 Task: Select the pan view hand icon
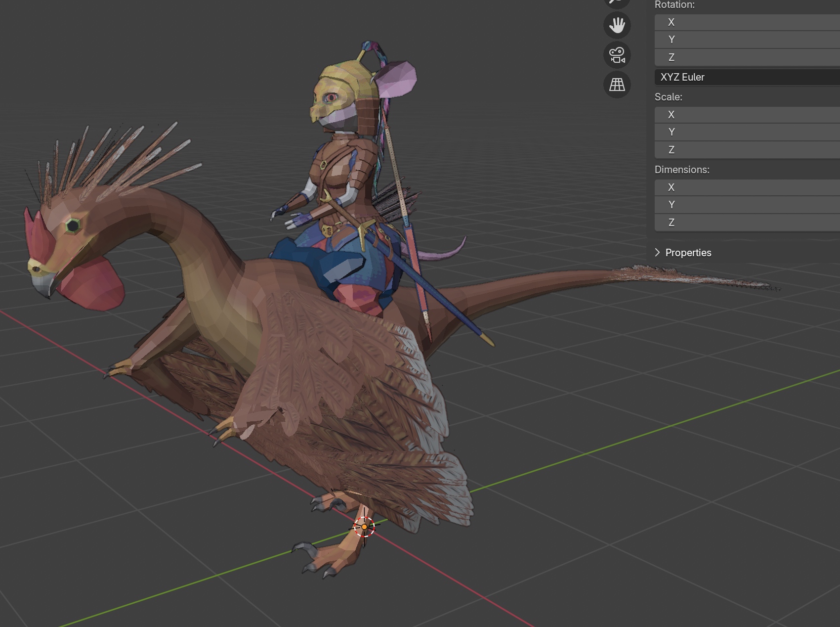617,25
